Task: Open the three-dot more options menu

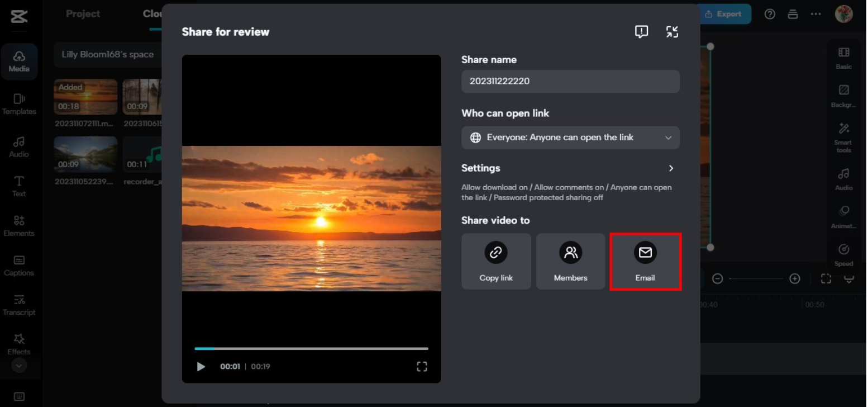Action: click(x=815, y=14)
